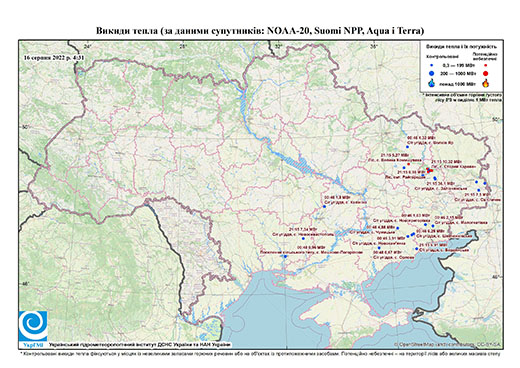Viewport: 520px width, 368px height.
Task: Click the blue marker with 00:46 4,88 MW label
Action: click(x=398, y=228)
